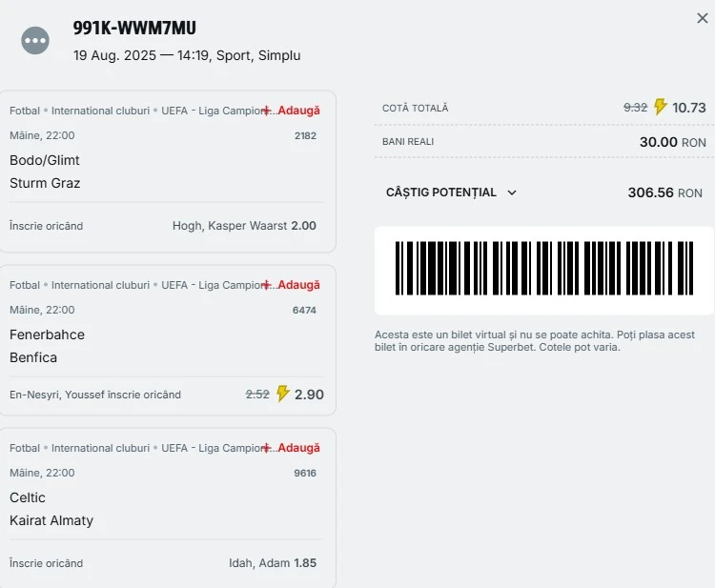Click the ticket barcode image

click(544, 269)
